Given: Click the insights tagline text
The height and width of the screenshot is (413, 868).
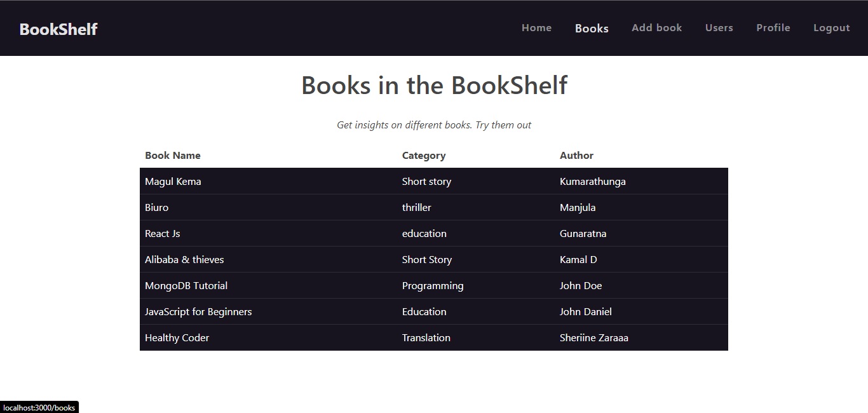Looking at the screenshot, I should click(434, 125).
